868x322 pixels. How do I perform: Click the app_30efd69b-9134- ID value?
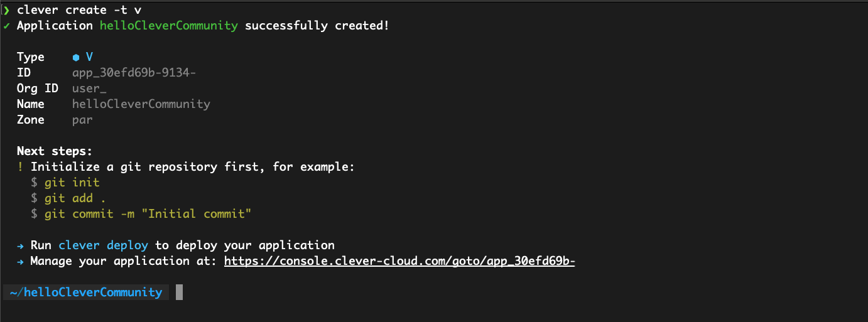134,73
